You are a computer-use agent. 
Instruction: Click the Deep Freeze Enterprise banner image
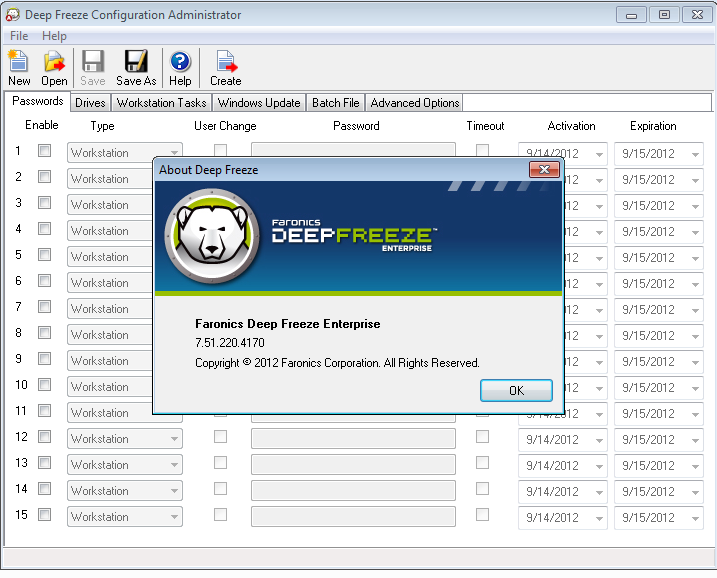pos(358,238)
